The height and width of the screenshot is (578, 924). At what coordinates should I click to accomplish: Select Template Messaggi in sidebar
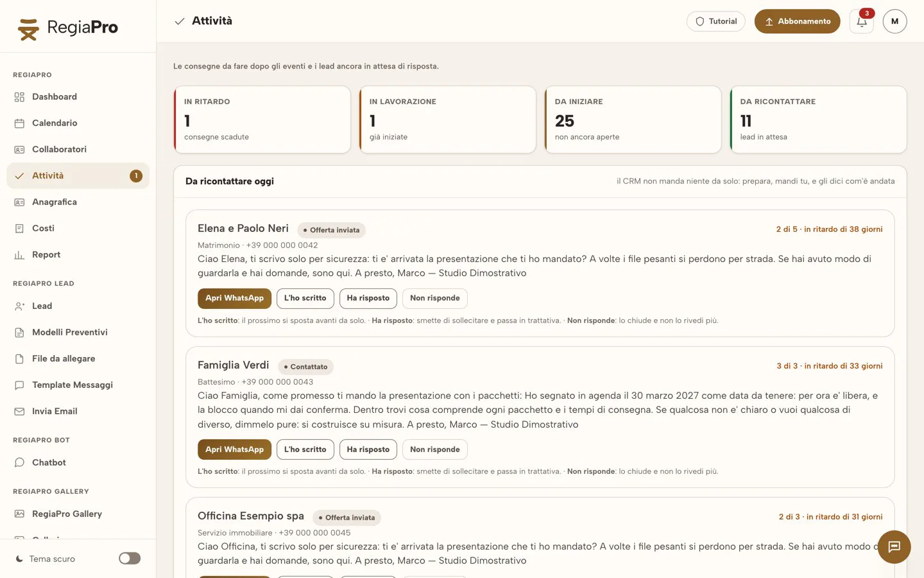pos(78,385)
